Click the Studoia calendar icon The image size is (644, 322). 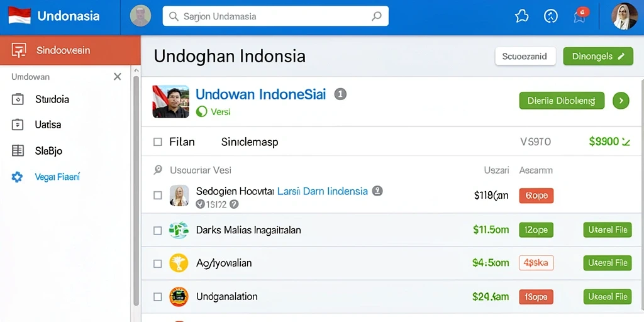[17, 99]
